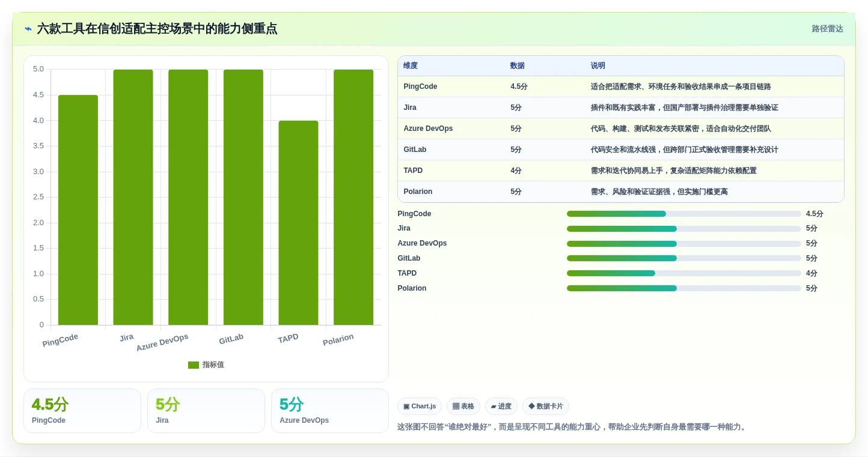This screenshot has height=457, width=868.
Task: Click the GitLab progress bar
Action: (x=684, y=258)
